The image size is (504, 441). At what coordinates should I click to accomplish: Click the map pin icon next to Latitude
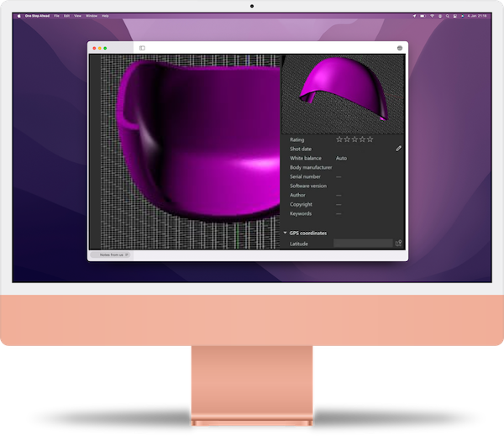tap(399, 243)
